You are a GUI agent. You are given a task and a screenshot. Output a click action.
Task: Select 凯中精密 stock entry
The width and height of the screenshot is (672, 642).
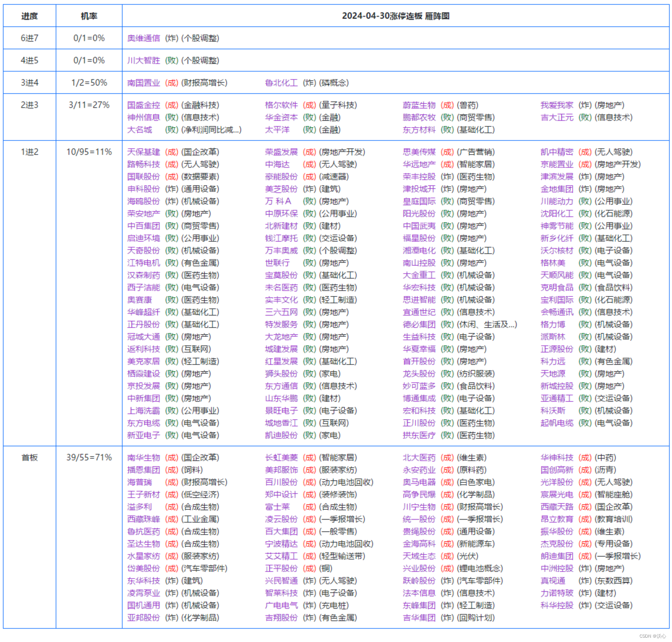[557, 152]
